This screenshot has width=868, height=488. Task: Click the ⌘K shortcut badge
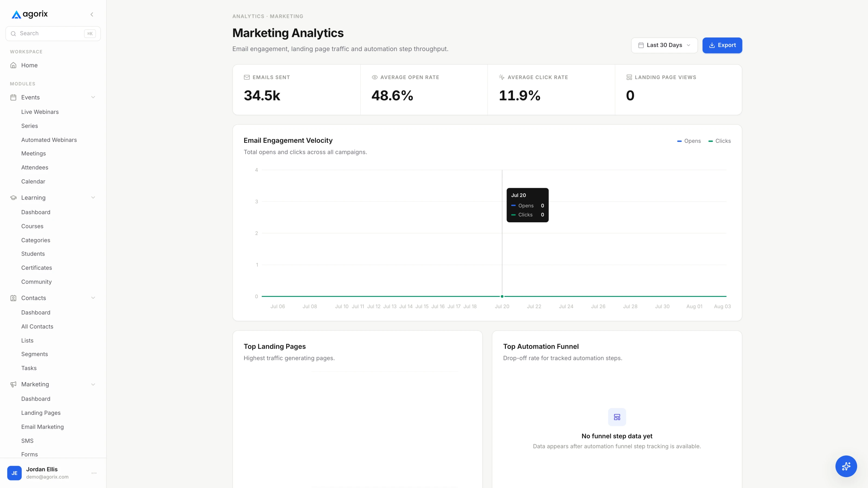(90, 34)
